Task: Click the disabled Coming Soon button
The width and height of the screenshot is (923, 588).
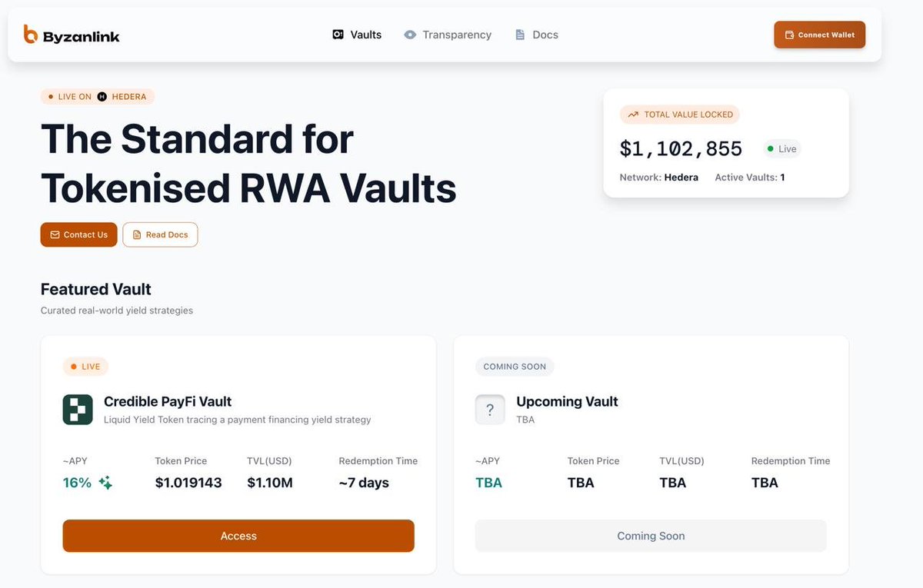Action: coord(651,536)
